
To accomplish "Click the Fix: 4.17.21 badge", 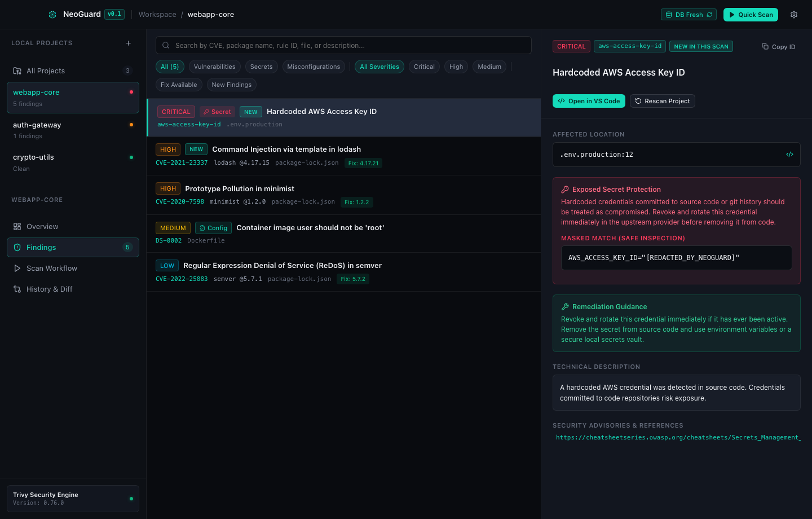I will click(x=363, y=163).
